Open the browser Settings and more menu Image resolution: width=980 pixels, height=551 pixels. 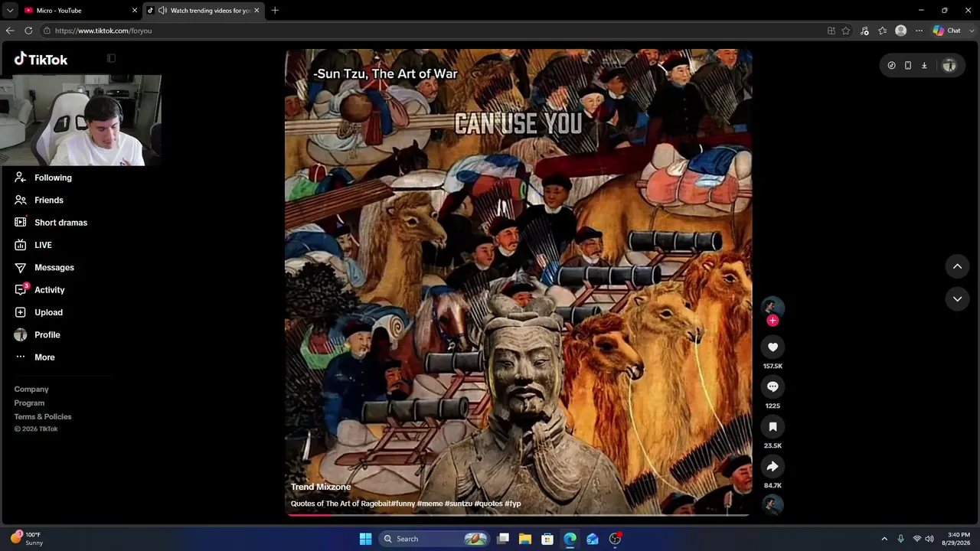[919, 31]
